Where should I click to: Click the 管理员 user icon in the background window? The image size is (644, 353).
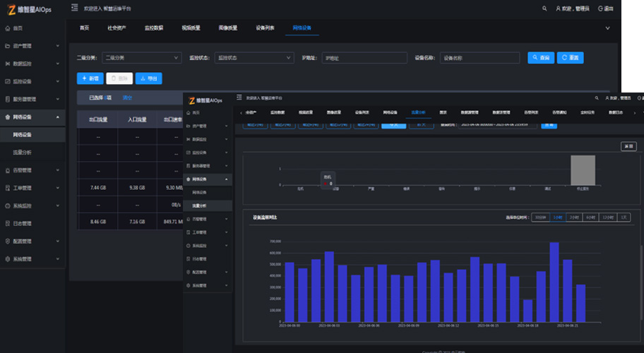coord(559,8)
